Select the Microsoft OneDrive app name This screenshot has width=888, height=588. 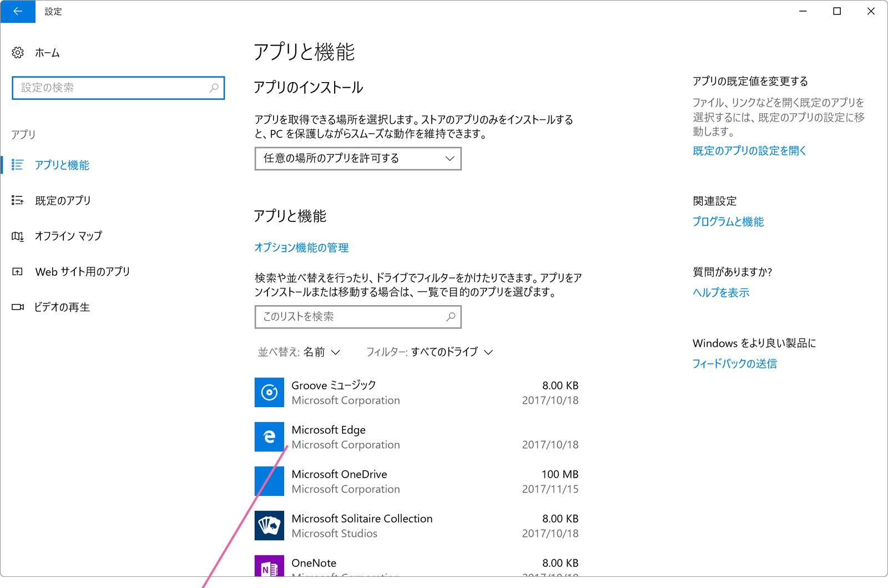click(339, 474)
